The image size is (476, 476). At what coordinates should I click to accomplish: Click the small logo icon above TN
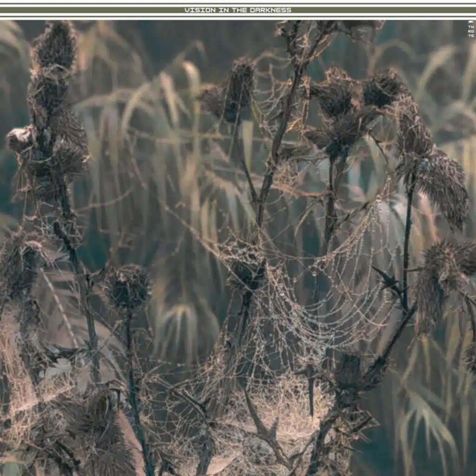click(x=471, y=22)
